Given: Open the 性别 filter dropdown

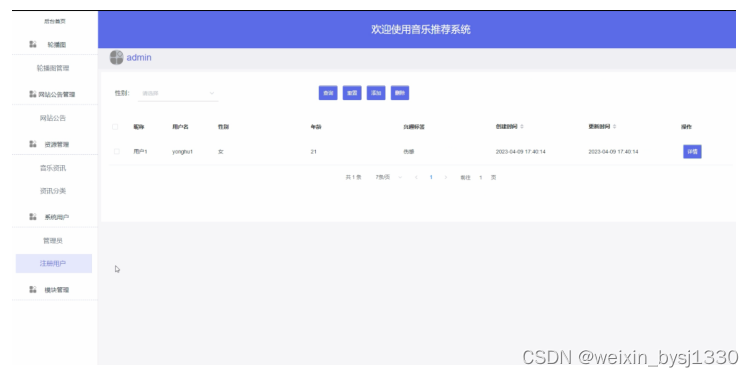Looking at the screenshot, I should [177, 93].
